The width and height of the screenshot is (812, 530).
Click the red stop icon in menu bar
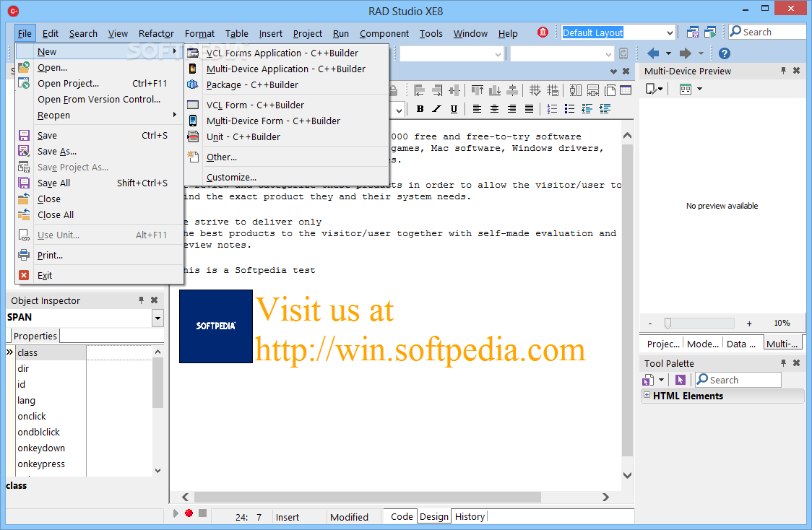pos(543,32)
